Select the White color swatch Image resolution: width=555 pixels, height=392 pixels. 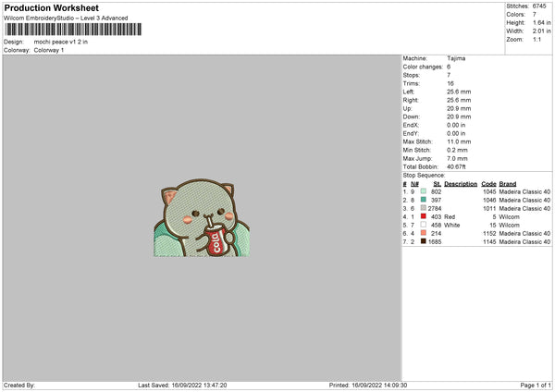pyautogui.click(x=424, y=225)
